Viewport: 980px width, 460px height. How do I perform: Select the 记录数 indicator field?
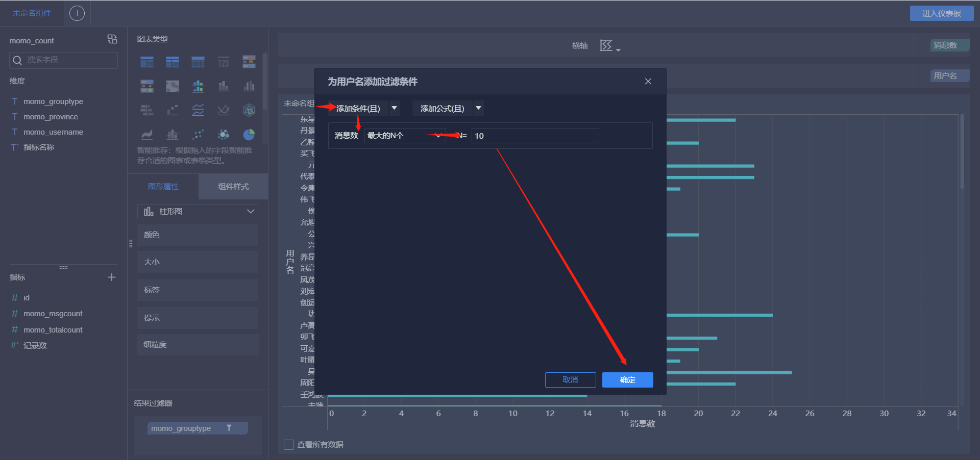tap(35, 346)
